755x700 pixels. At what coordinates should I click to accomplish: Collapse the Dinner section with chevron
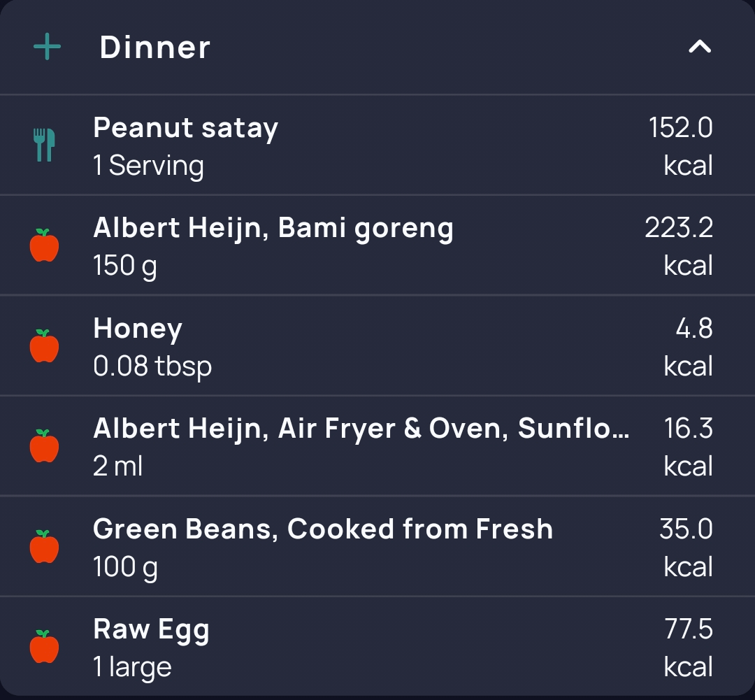point(699,47)
